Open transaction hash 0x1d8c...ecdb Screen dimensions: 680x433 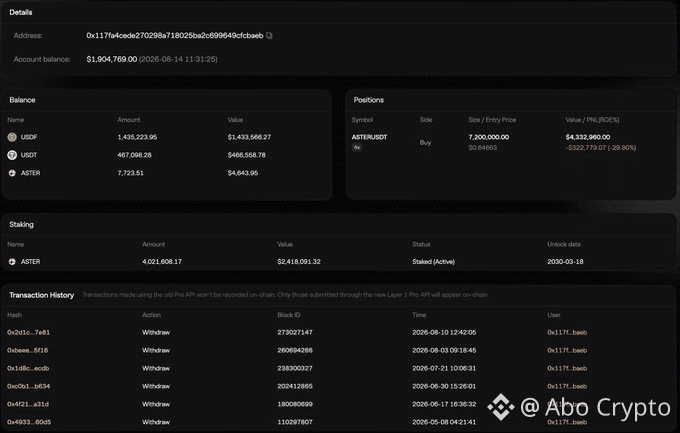click(28, 368)
